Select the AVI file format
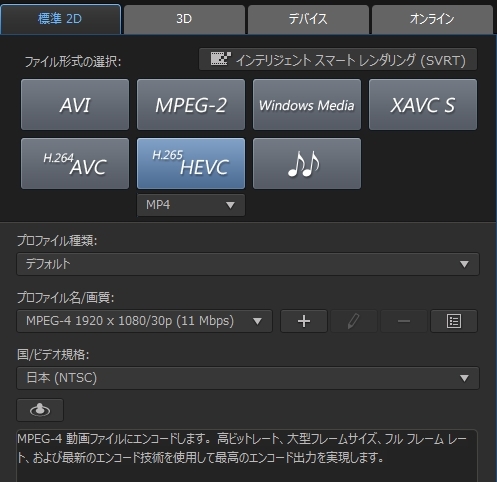The height and width of the screenshot is (482, 497). [75, 105]
